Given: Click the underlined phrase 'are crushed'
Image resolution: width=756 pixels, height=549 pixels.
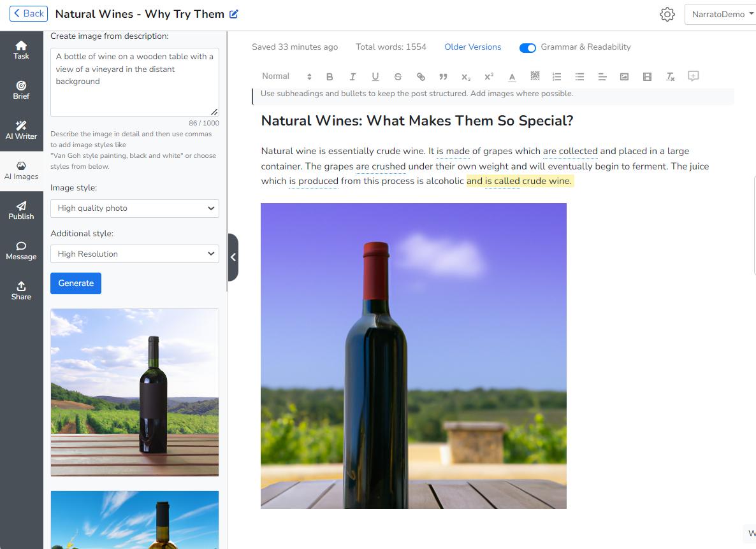Looking at the screenshot, I should (381, 166).
